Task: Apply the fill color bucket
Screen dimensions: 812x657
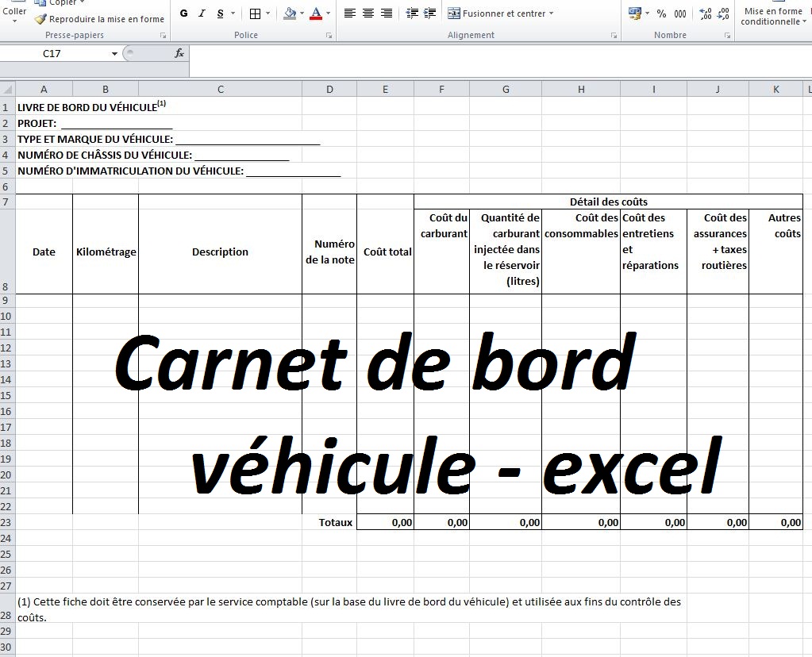Action: click(x=290, y=13)
